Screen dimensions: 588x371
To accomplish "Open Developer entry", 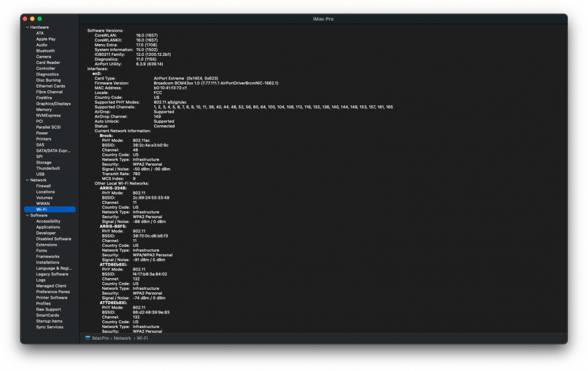I will click(46, 233).
